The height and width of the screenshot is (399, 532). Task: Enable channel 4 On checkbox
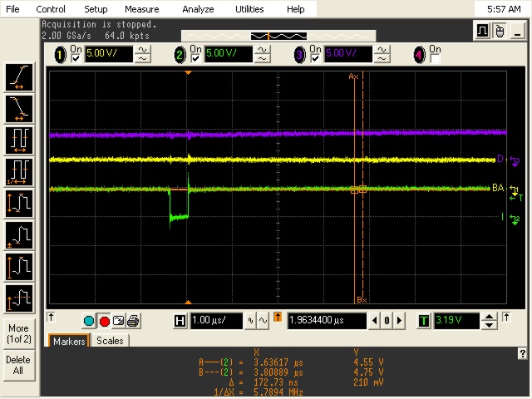click(x=435, y=59)
